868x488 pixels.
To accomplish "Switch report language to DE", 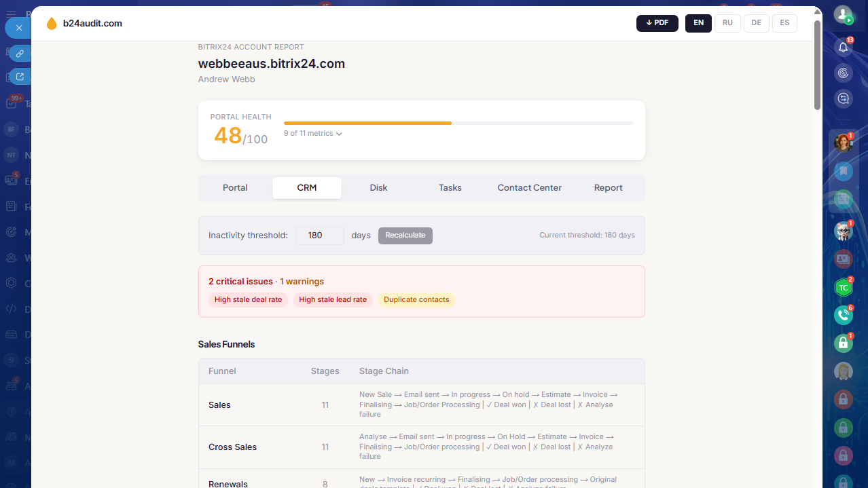I will (x=756, y=23).
